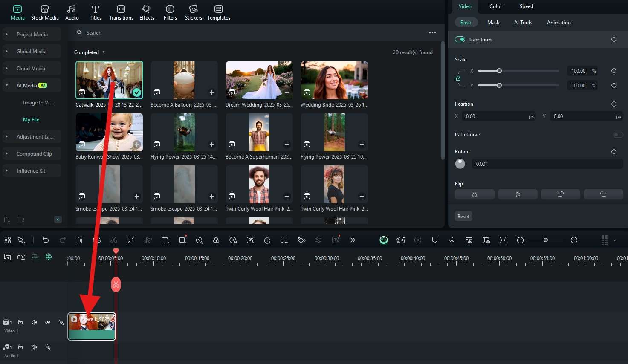Open the Stickers panel

(193, 12)
